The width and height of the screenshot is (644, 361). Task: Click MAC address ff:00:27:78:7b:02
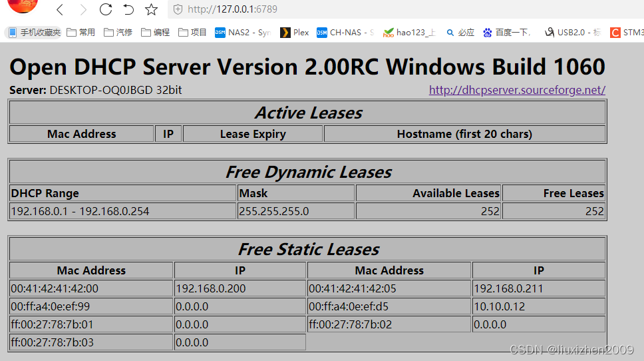[x=389, y=325]
